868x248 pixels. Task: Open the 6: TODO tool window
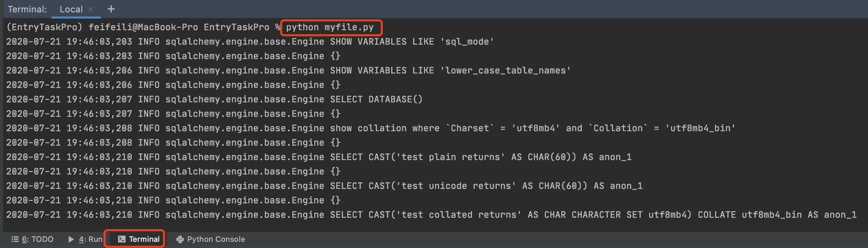coord(38,239)
